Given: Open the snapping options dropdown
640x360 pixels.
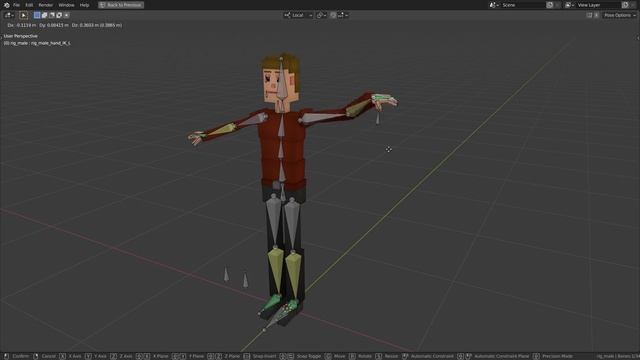Looking at the screenshot, I should point(342,15).
